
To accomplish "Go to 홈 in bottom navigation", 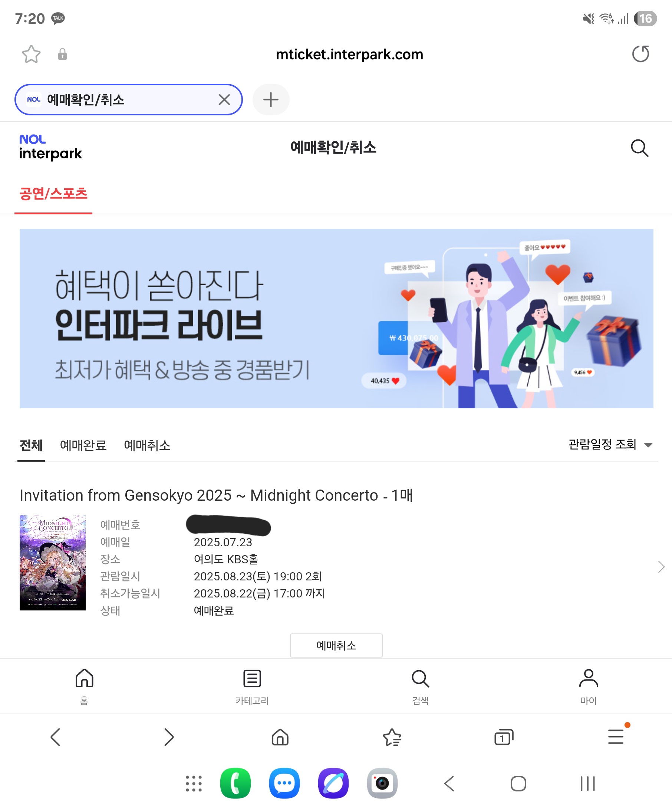I will point(84,687).
